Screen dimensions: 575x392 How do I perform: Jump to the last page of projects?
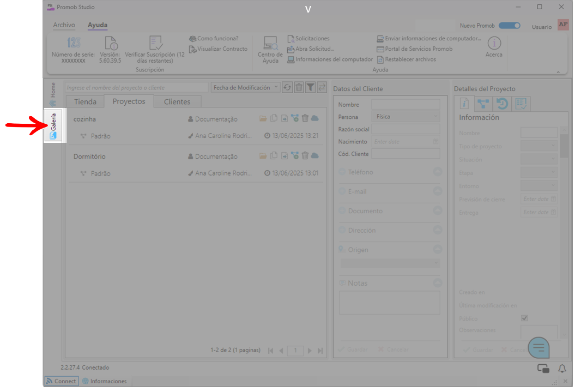coord(320,351)
